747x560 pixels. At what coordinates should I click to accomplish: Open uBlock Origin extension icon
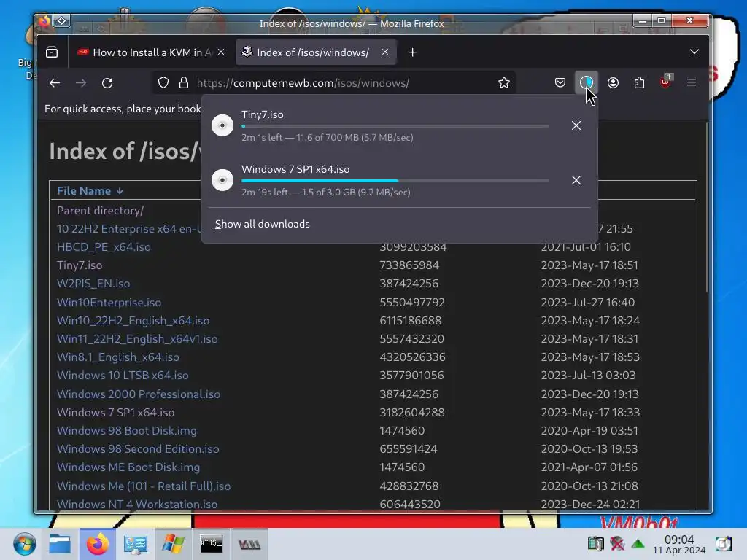click(x=665, y=82)
